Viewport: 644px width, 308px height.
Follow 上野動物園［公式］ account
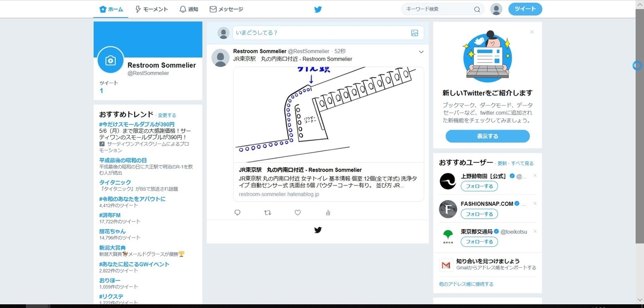[x=479, y=187]
